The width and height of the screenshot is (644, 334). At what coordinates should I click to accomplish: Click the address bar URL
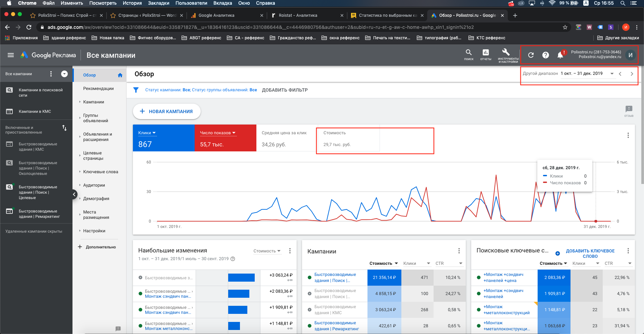[260, 27]
